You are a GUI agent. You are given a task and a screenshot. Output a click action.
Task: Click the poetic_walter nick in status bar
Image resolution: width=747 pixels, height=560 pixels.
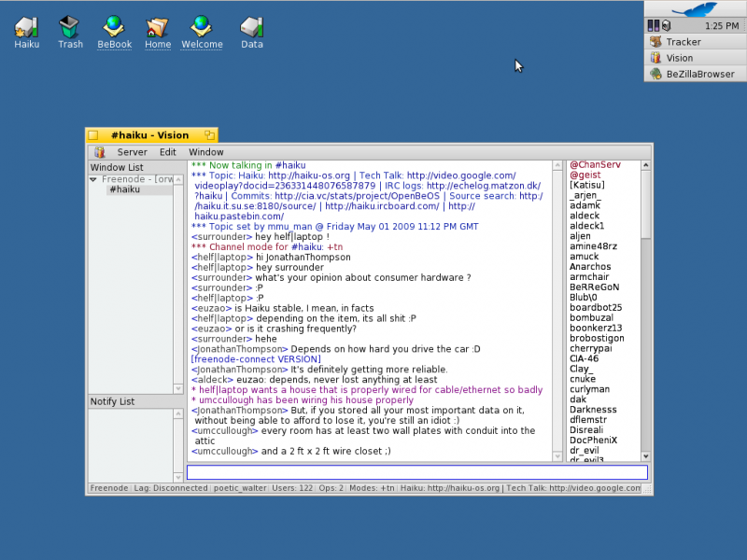coord(240,488)
